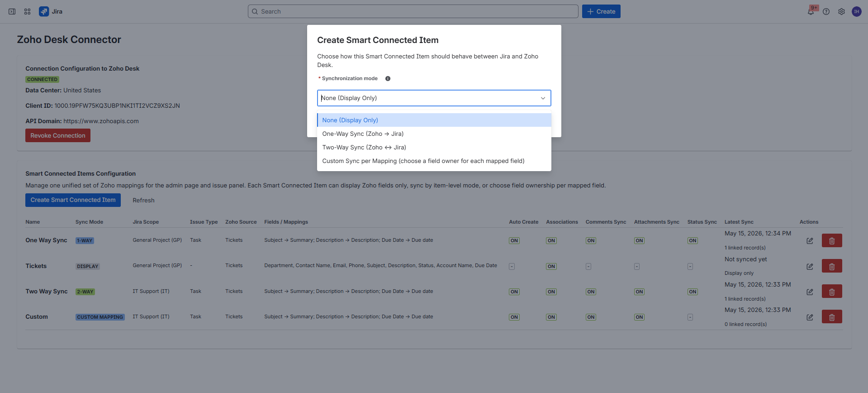Click the API Domain URL text

click(101, 121)
